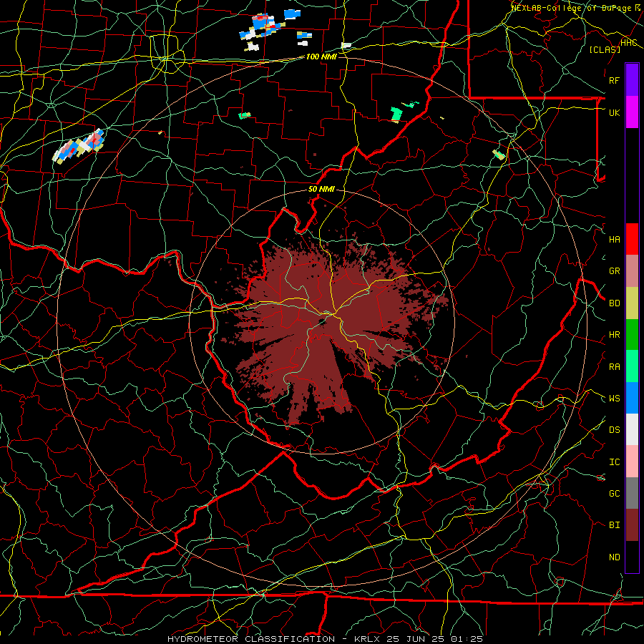The height and width of the screenshot is (644, 644).
Task: Click the purple RF color swatch in legend
Action: click(x=632, y=80)
